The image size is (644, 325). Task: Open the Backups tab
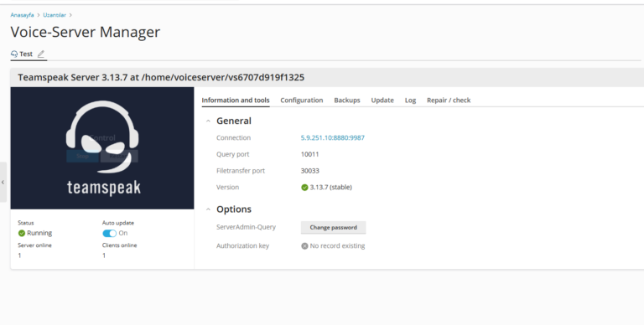[x=347, y=101]
